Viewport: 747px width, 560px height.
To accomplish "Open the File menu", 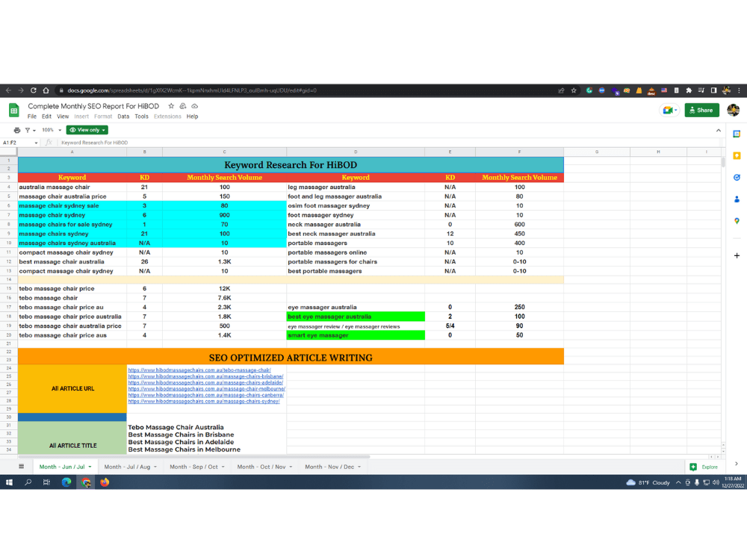I will click(x=32, y=116).
